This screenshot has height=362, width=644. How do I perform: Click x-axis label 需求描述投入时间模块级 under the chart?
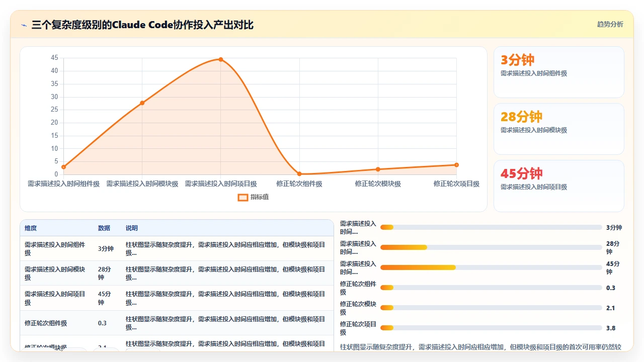pyautogui.click(x=142, y=184)
